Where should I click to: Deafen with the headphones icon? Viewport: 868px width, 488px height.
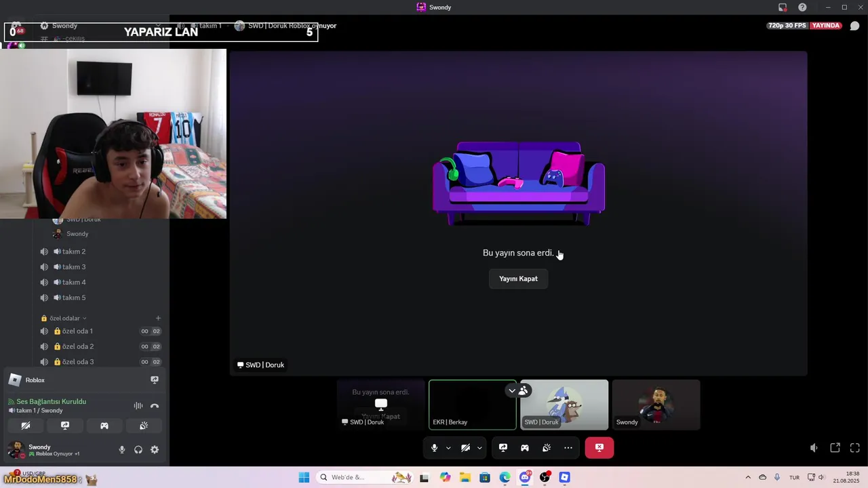coord(138,449)
